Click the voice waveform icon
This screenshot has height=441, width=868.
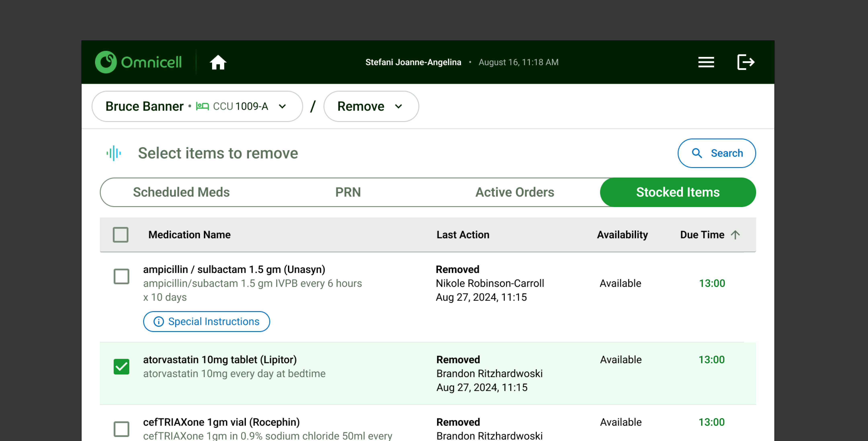tap(114, 153)
